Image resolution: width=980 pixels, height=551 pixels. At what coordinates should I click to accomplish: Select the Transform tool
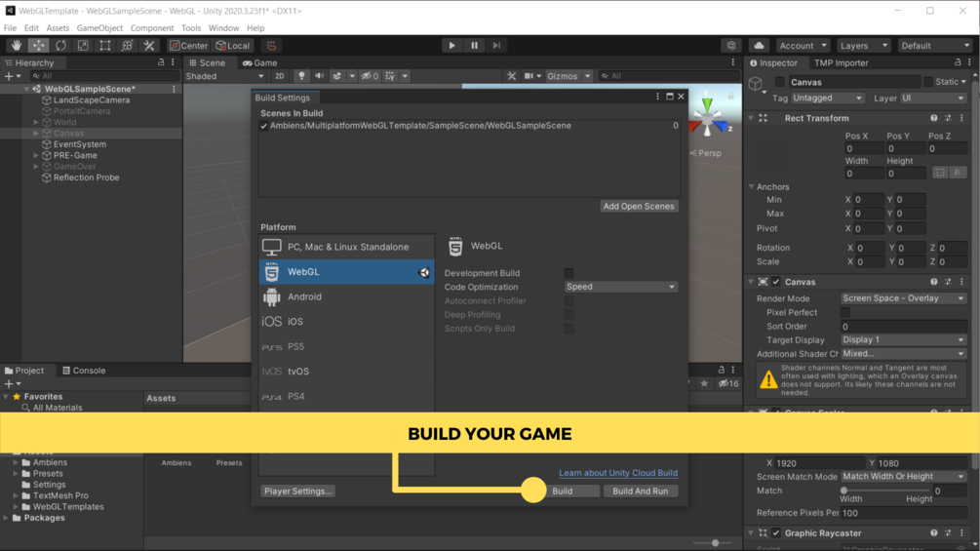[x=127, y=46]
